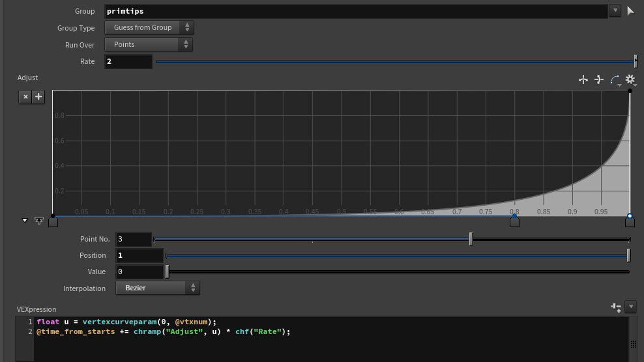
Task: Open the VEXpression snippet dropdown arrow
Action: pyautogui.click(x=631, y=307)
